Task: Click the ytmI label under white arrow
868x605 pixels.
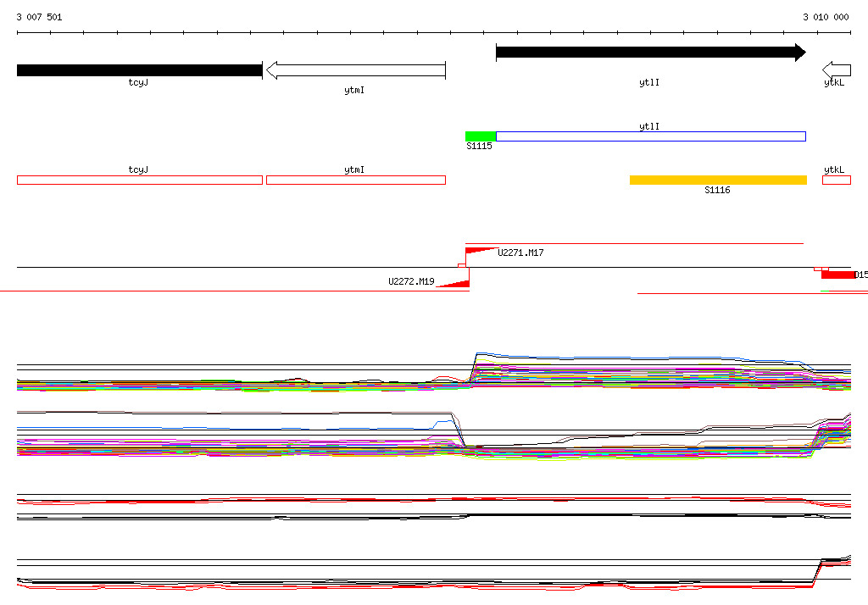Action: coord(354,90)
